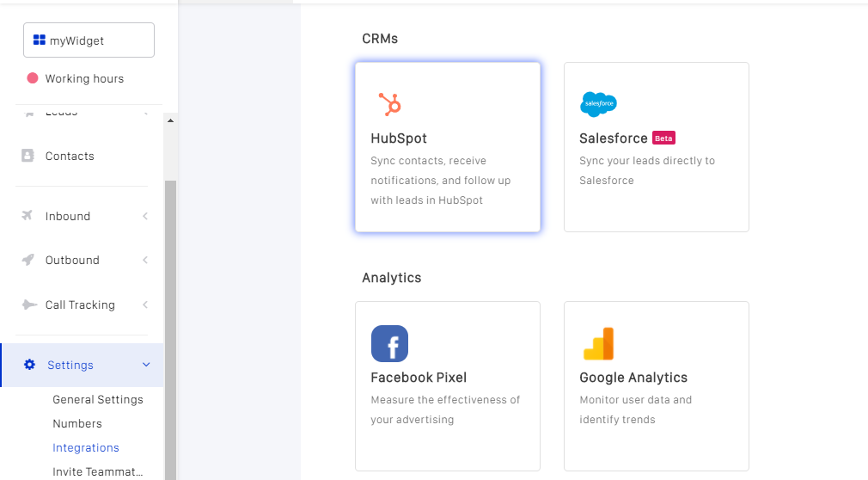The width and height of the screenshot is (868, 480).
Task: Expand the Outbound menu chevron
Action: [x=145, y=260]
